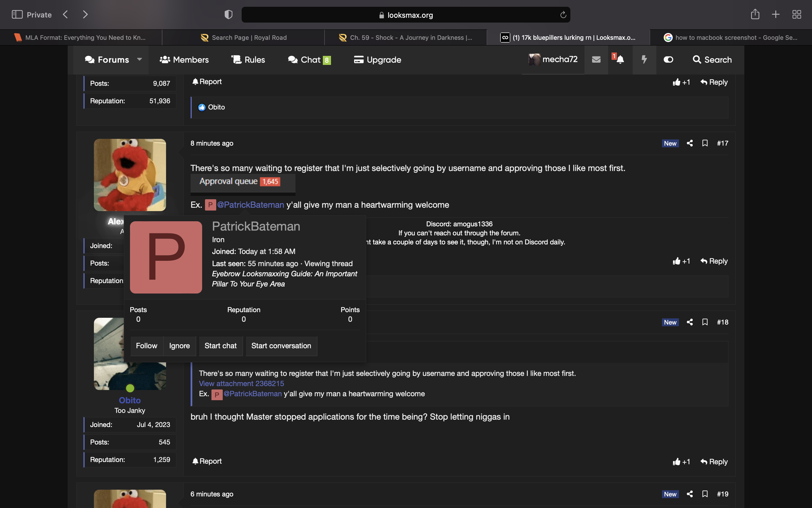Share post #18

[x=690, y=322]
